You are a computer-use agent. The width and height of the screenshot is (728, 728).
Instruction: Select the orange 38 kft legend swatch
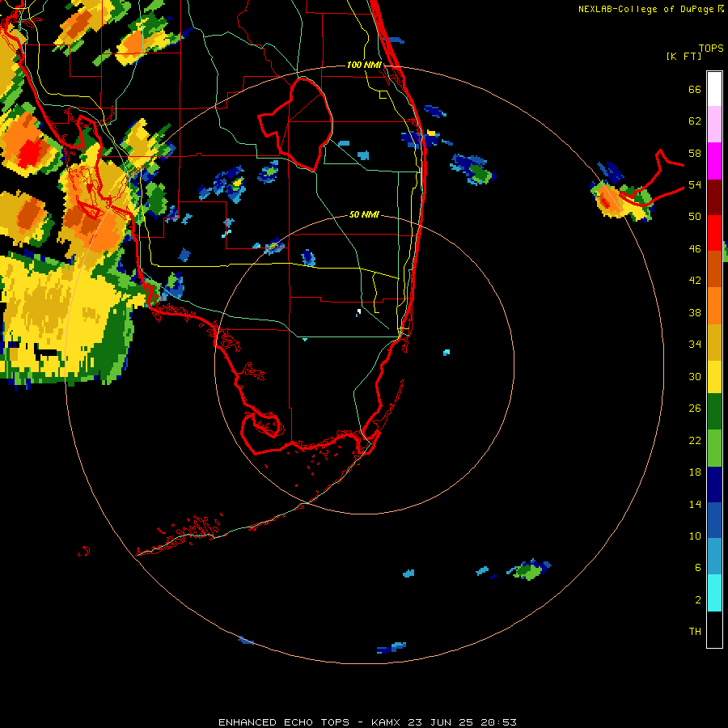[714, 306]
